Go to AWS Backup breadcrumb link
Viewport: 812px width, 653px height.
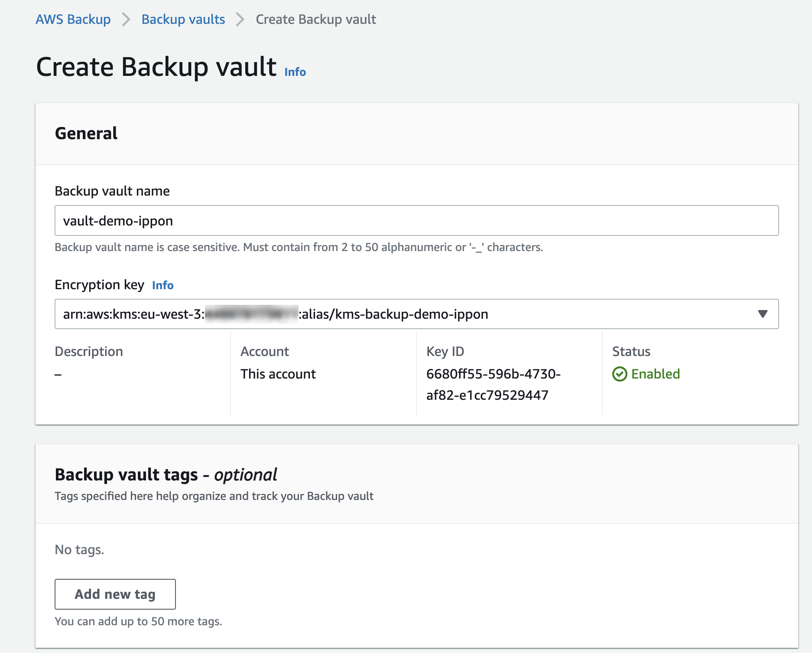(73, 20)
